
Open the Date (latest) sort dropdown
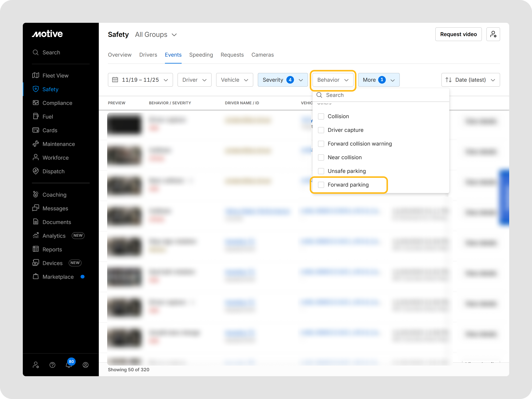(x=470, y=80)
